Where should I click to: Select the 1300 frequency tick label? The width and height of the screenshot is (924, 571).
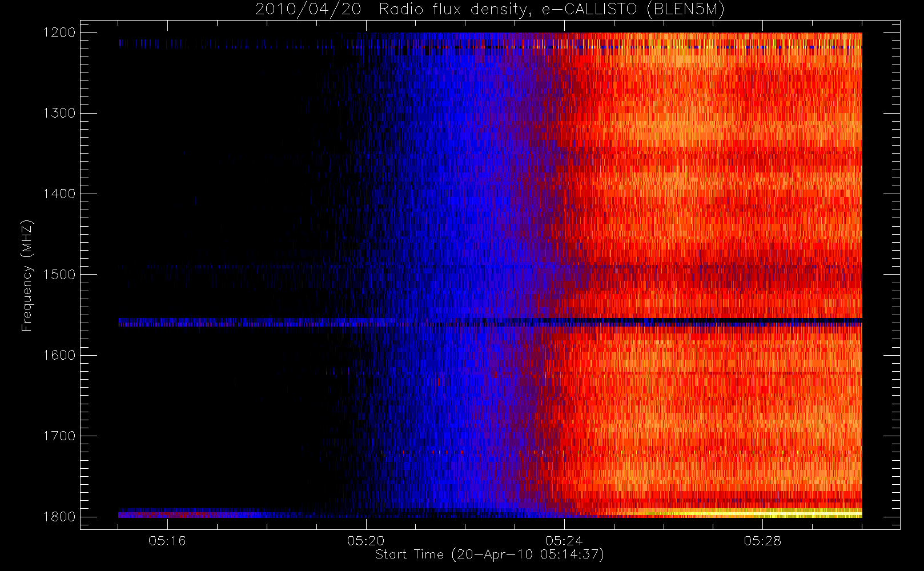point(59,113)
